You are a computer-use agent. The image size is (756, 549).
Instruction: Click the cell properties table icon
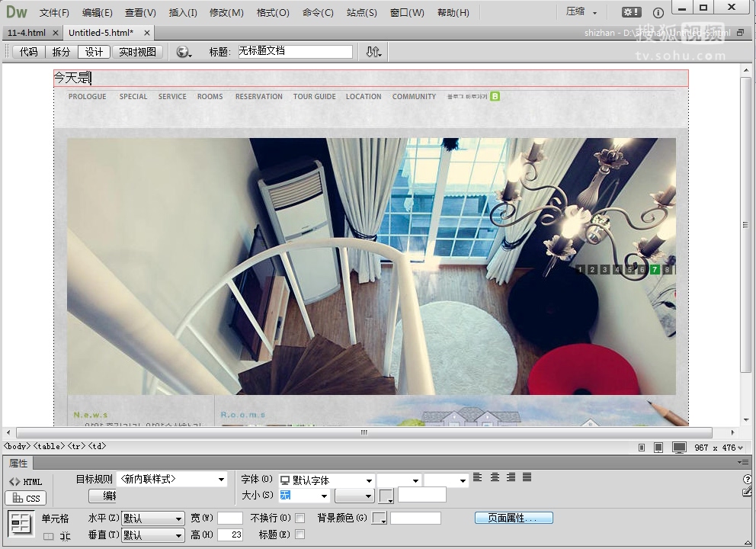click(x=21, y=523)
